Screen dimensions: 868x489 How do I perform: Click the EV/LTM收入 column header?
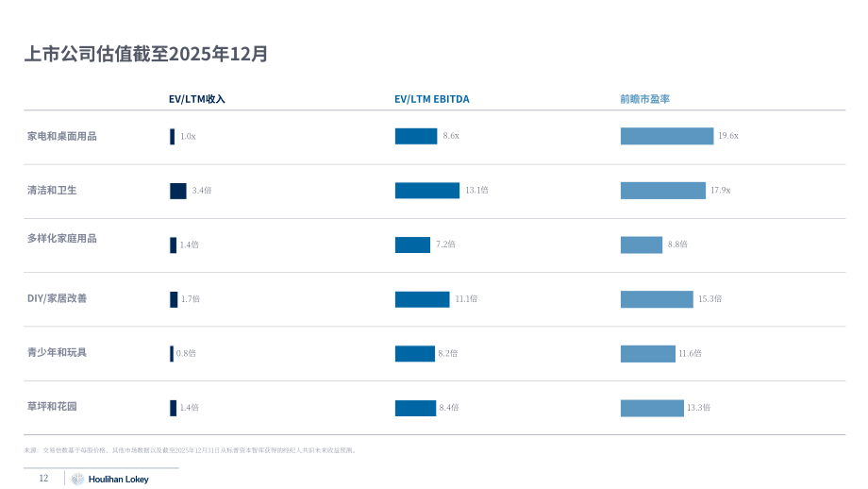[x=197, y=99]
